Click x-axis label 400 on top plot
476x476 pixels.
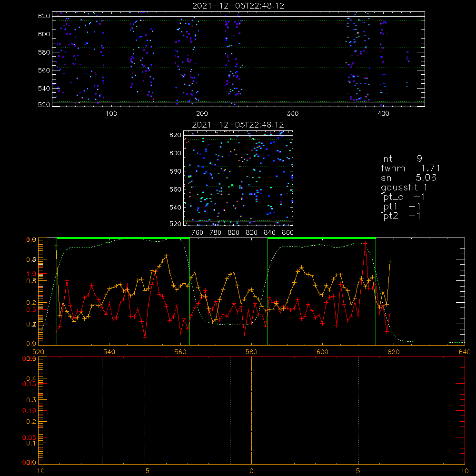[x=383, y=114]
